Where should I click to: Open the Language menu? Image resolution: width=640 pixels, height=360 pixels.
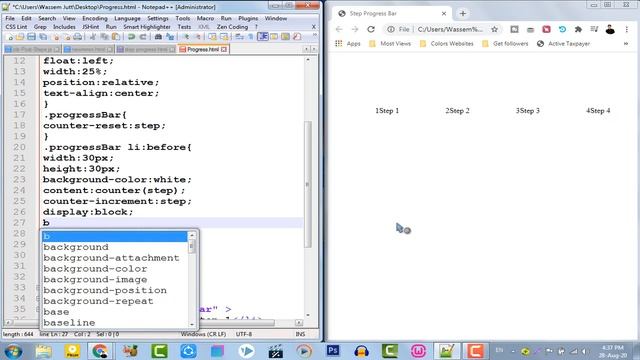point(127,18)
